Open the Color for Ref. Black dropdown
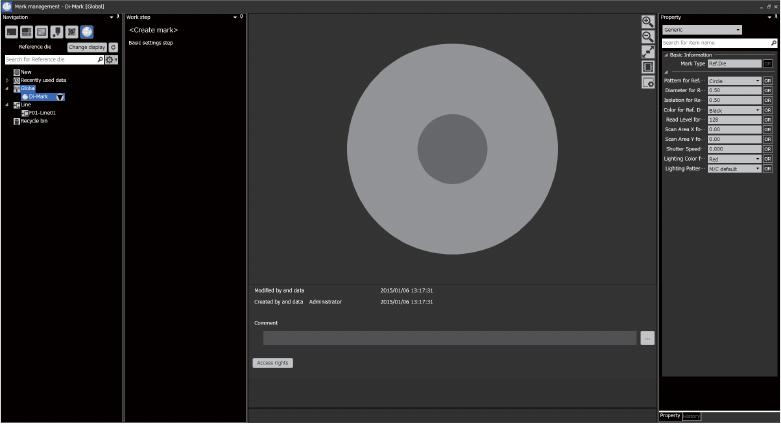The image size is (781, 438). [735, 110]
